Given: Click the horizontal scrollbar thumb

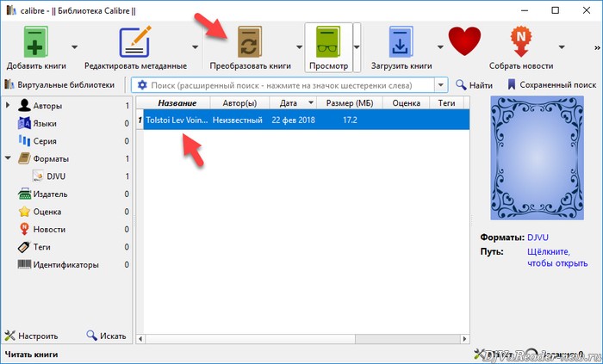Looking at the screenshot, I should tap(250, 339).
